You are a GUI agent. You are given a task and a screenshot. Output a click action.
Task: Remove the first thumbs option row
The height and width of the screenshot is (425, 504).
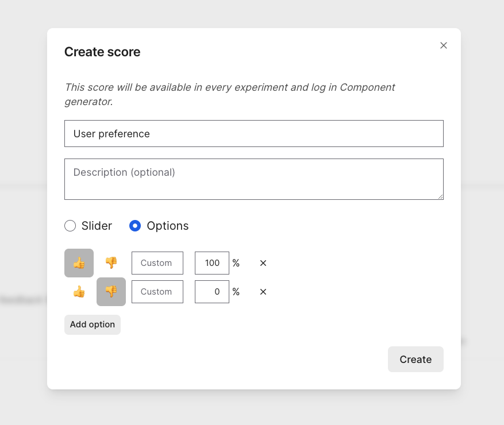263,262
